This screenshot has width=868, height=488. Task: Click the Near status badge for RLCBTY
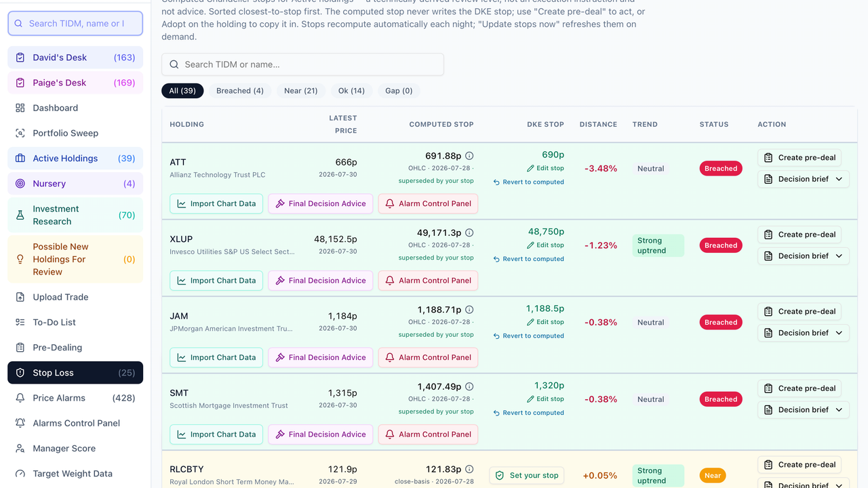point(713,476)
